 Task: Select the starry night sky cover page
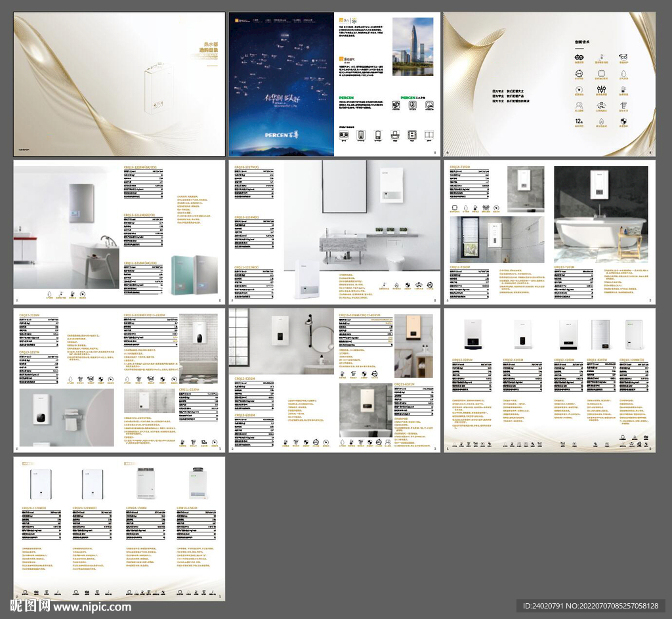(281, 84)
